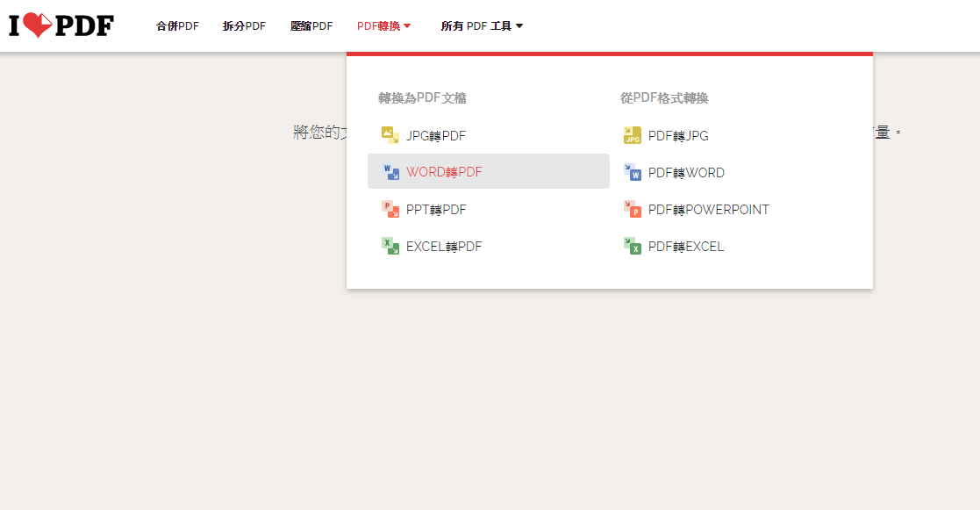980x510 pixels.
Task: Open the PDF轉EXCEL link text
Action: point(686,247)
